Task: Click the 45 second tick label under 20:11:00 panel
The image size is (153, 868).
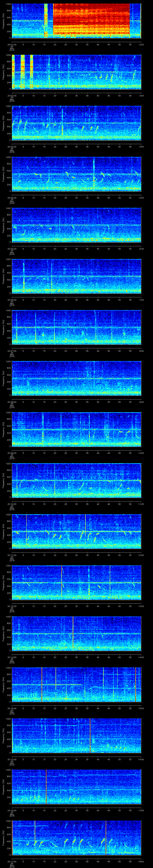Action: 109,555
